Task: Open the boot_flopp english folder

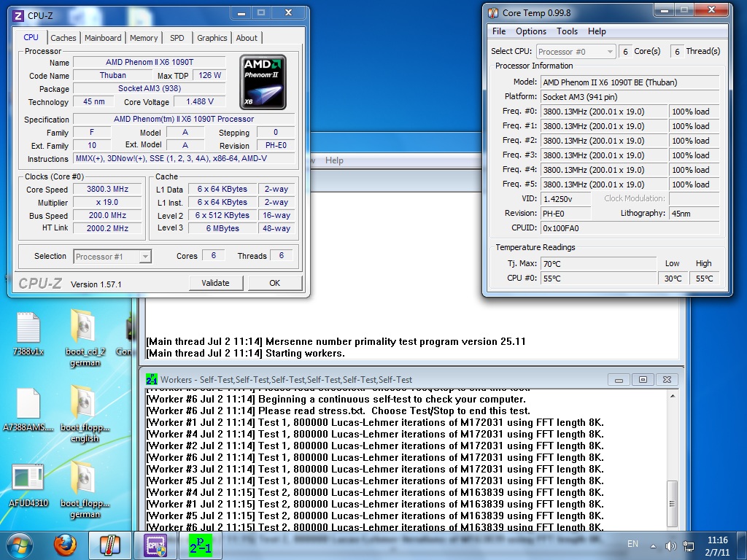Action: click(85, 414)
